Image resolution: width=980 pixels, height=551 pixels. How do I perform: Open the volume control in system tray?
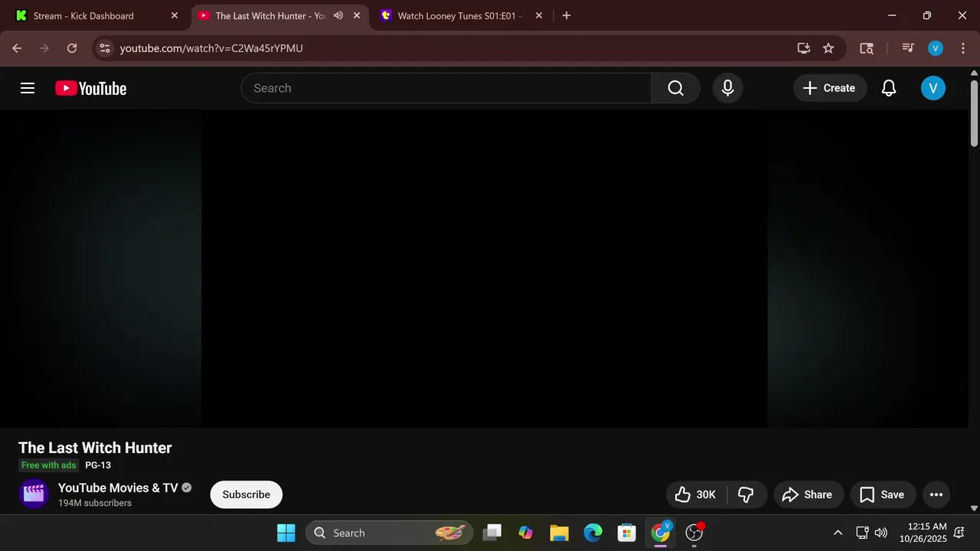881,533
